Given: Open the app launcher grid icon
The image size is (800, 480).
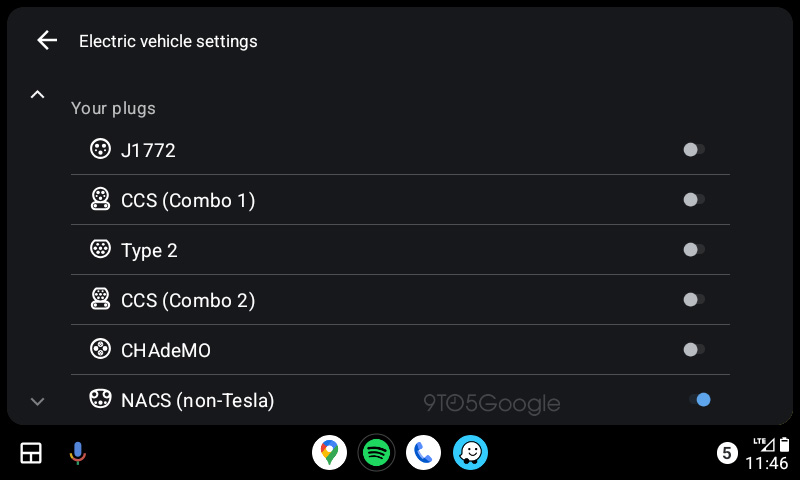Looking at the screenshot, I should (x=31, y=453).
